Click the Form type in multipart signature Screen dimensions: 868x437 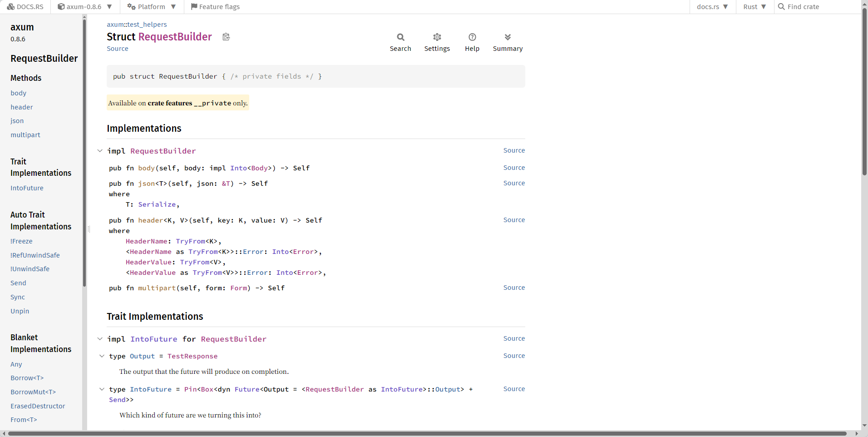(239, 288)
